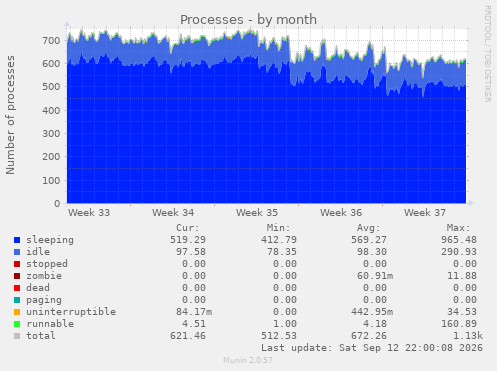
Task: Click the idle maximum value 290.93
Action: point(459,252)
